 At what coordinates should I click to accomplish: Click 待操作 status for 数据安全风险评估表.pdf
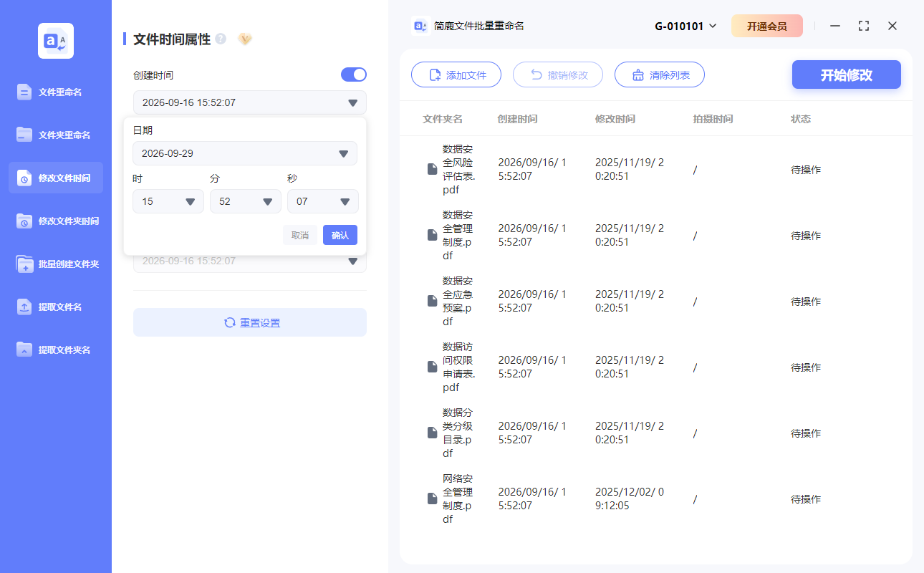[806, 170]
